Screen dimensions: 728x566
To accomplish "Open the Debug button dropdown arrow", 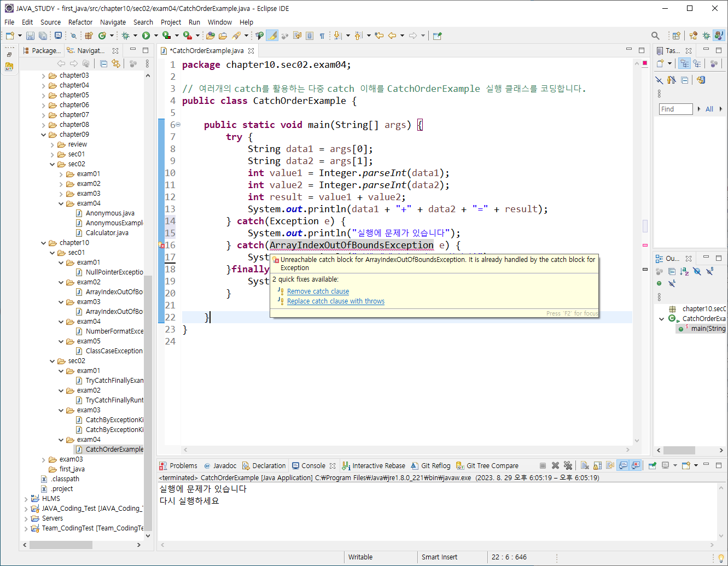I will pyautogui.click(x=135, y=36).
